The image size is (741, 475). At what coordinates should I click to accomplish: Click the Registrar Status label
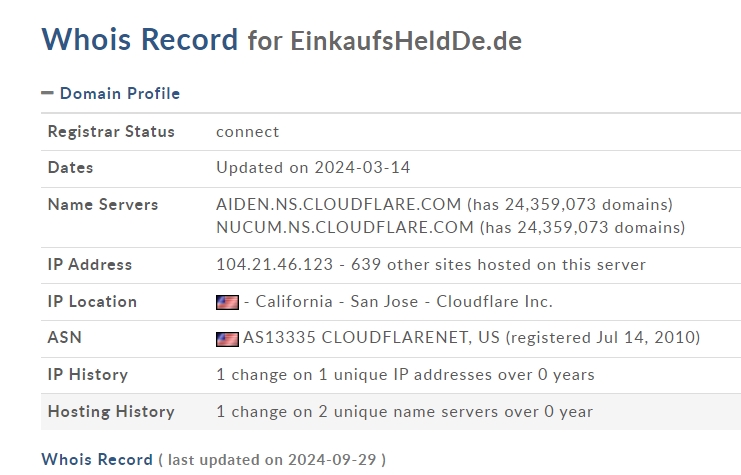click(x=111, y=131)
